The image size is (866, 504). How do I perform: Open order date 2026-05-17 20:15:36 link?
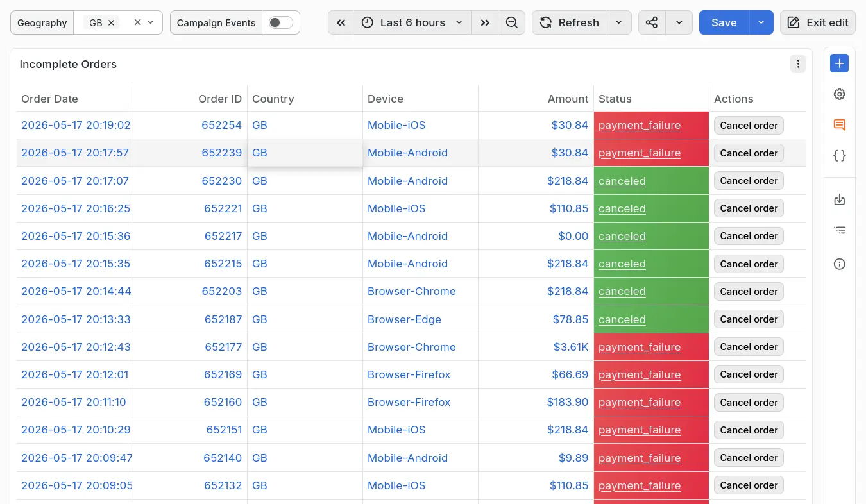pos(76,236)
